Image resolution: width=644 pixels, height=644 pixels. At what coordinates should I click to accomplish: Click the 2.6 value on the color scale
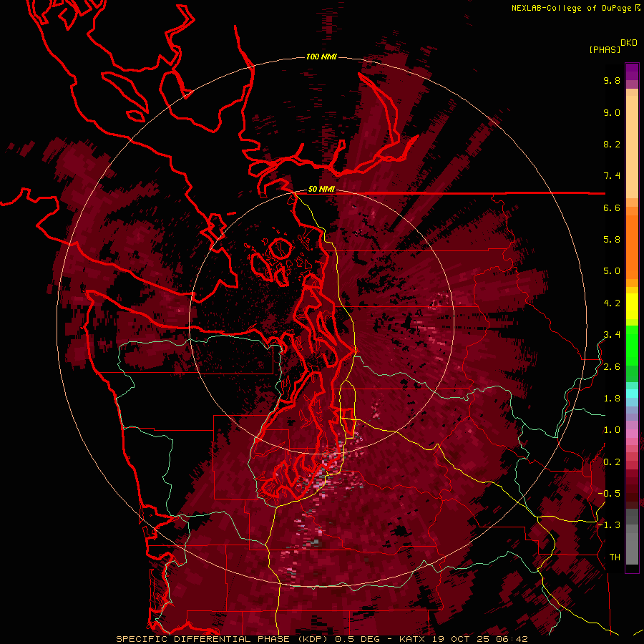click(x=612, y=367)
